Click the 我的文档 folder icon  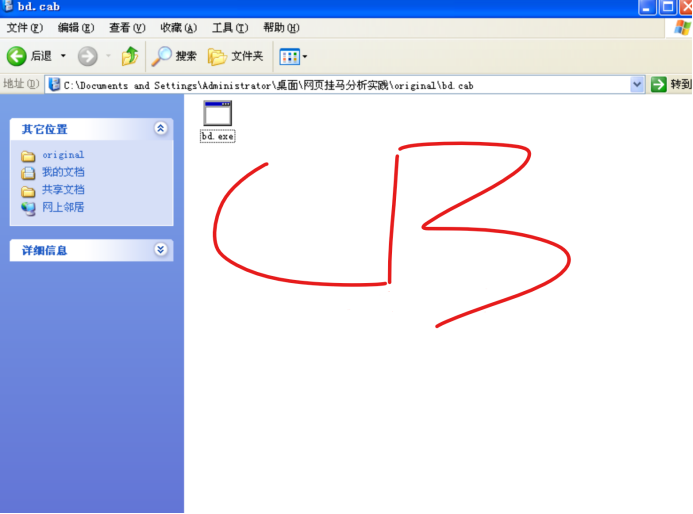28,173
